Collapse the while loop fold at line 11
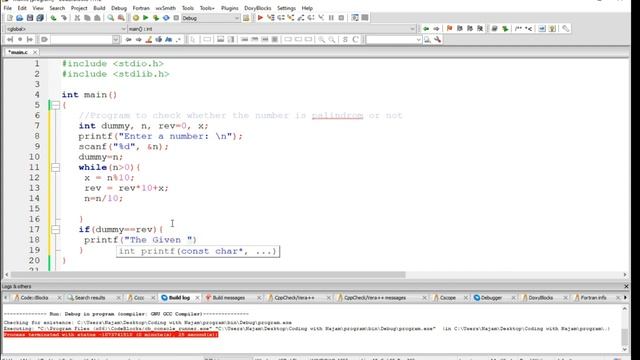This screenshot has width=640, height=360. click(56, 167)
